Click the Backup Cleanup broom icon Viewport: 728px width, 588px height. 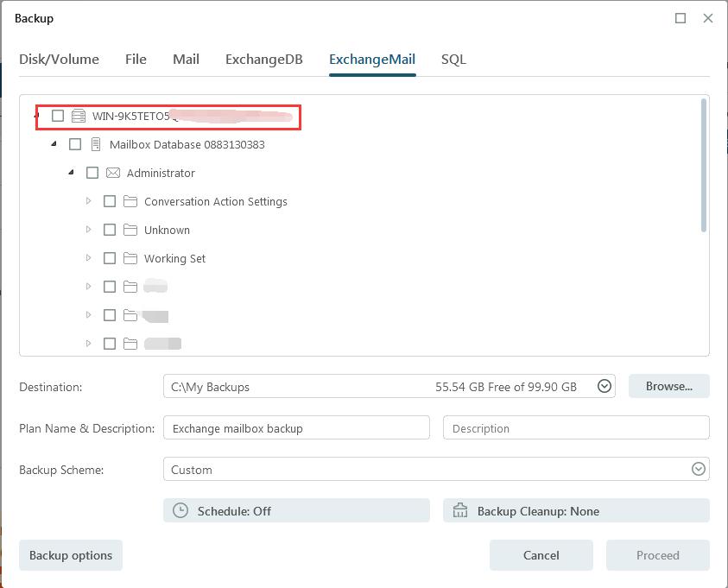pos(460,510)
